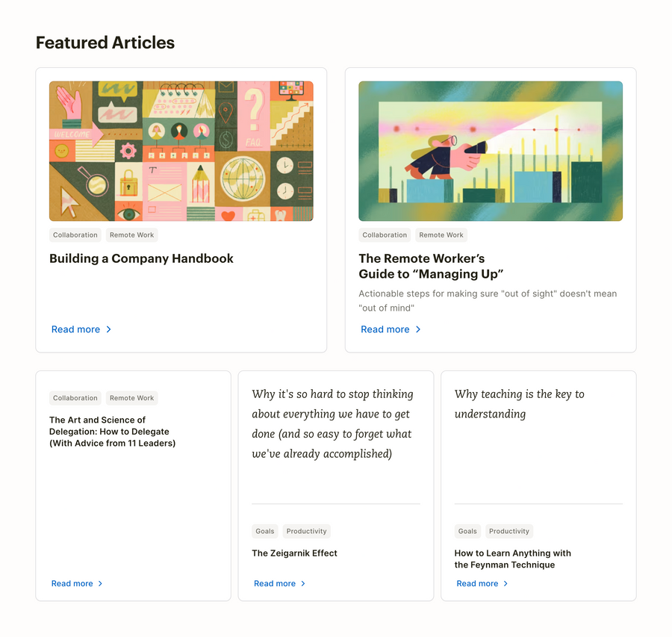The width and height of the screenshot is (672, 637).
Task: Read more on the Feynman Technique article
Action: point(476,583)
